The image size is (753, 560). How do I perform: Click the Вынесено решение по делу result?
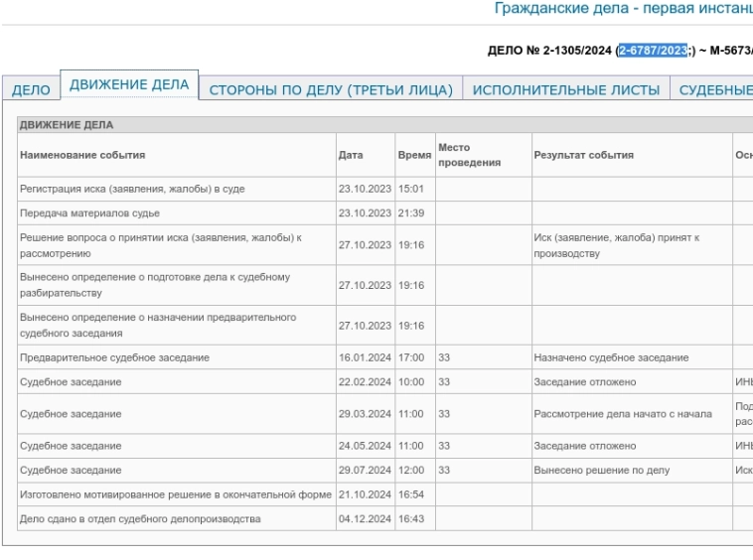[601, 471]
